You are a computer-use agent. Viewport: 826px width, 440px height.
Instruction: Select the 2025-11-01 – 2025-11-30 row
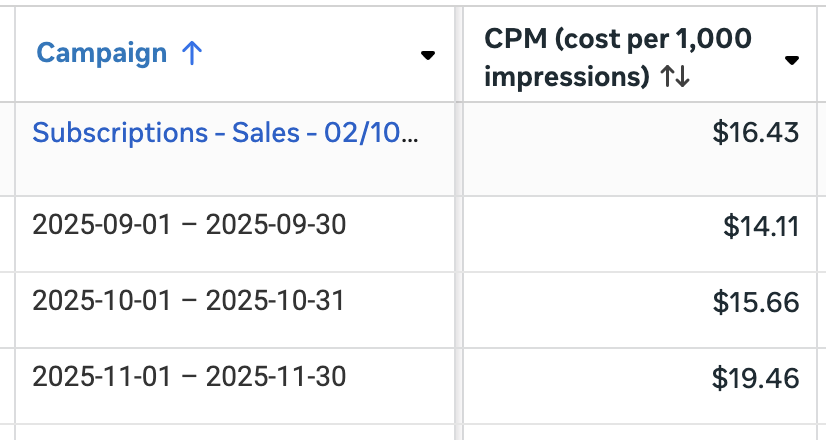189,377
